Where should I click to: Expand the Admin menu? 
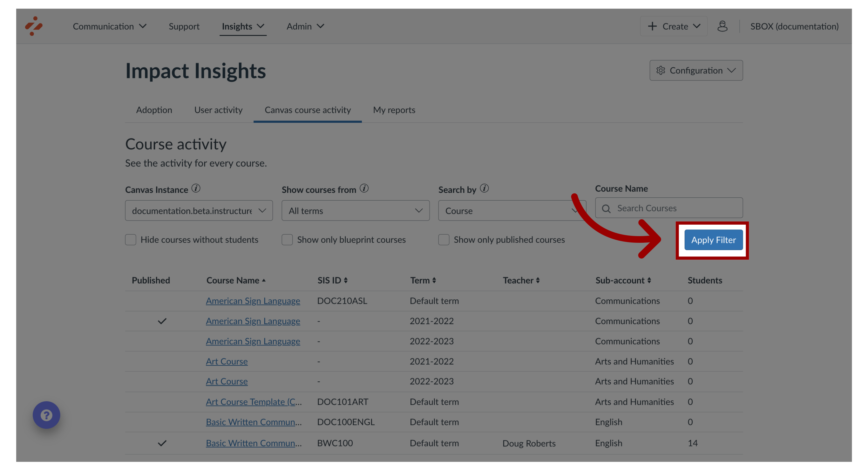tap(305, 26)
